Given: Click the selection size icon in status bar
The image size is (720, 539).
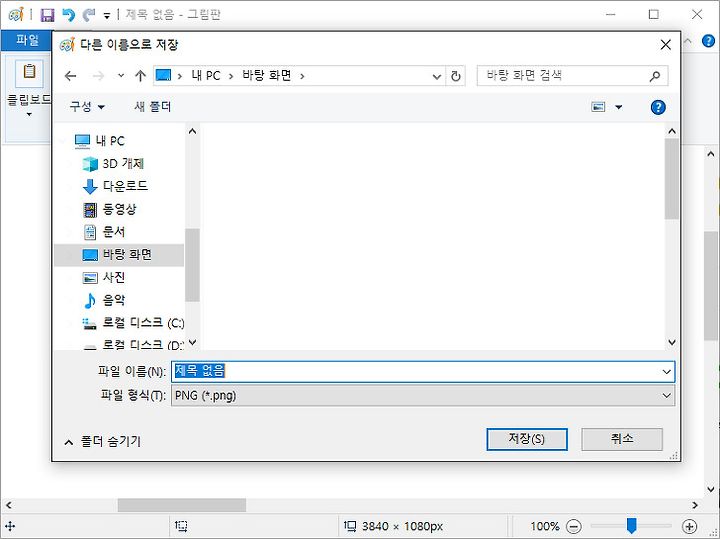Looking at the screenshot, I should coord(181,526).
